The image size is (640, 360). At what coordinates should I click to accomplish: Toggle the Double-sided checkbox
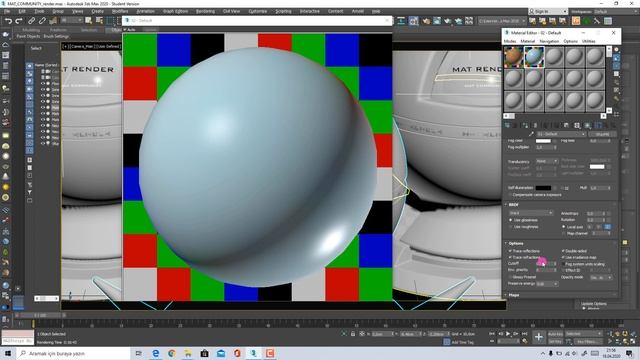[x=563, y=251]
